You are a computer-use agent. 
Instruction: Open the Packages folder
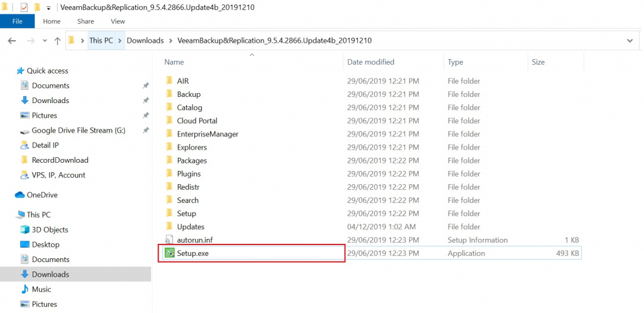pyautogui.click(x=192, y=160)
